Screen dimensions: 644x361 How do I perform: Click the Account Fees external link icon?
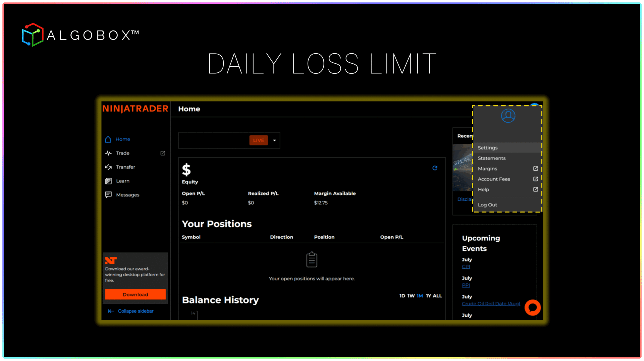[535, 179]
